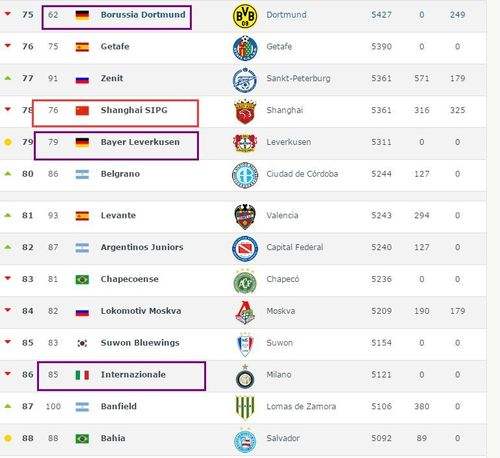Screen dimensions: 500x458
Task: Click the green up arrow beside Zenit
Action: coord(8,78)
